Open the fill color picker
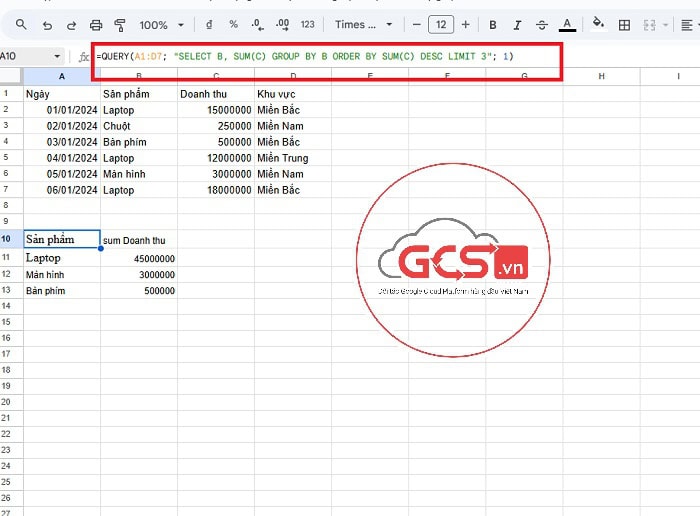The image size is (700, 516). coord(598,24)
